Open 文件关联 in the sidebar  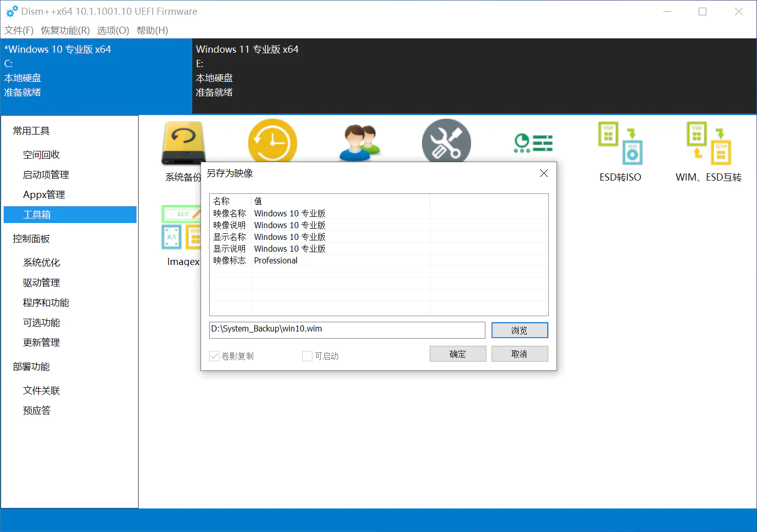(x=41, y=390)
